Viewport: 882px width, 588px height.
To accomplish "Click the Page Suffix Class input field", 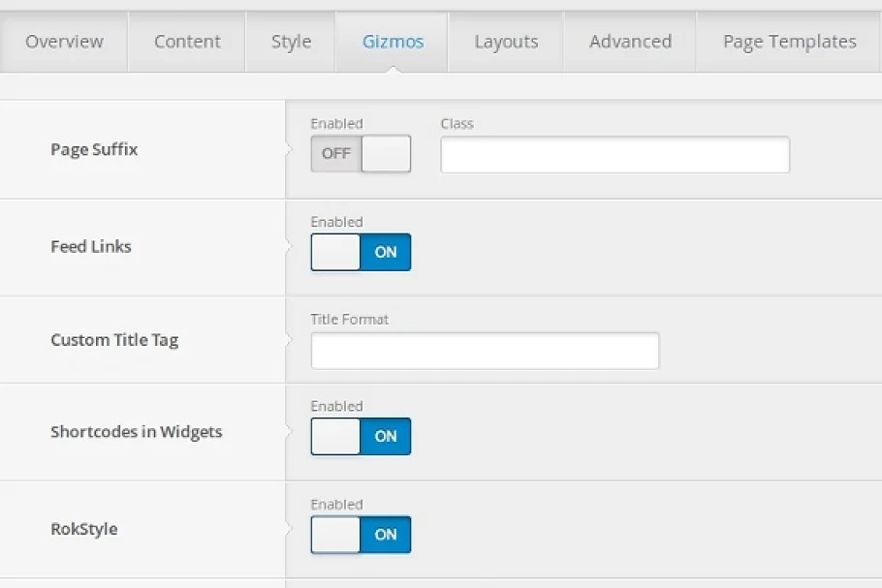I will click(x=614, y=155).
